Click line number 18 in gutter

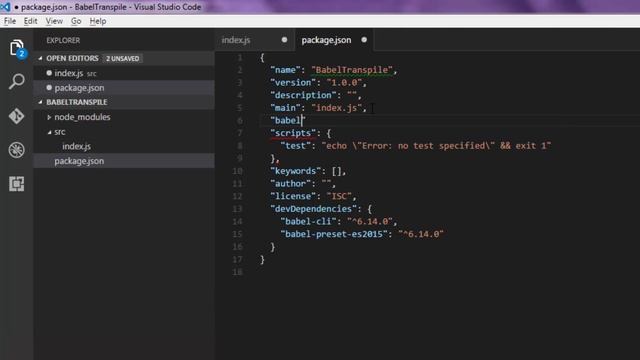238,272
